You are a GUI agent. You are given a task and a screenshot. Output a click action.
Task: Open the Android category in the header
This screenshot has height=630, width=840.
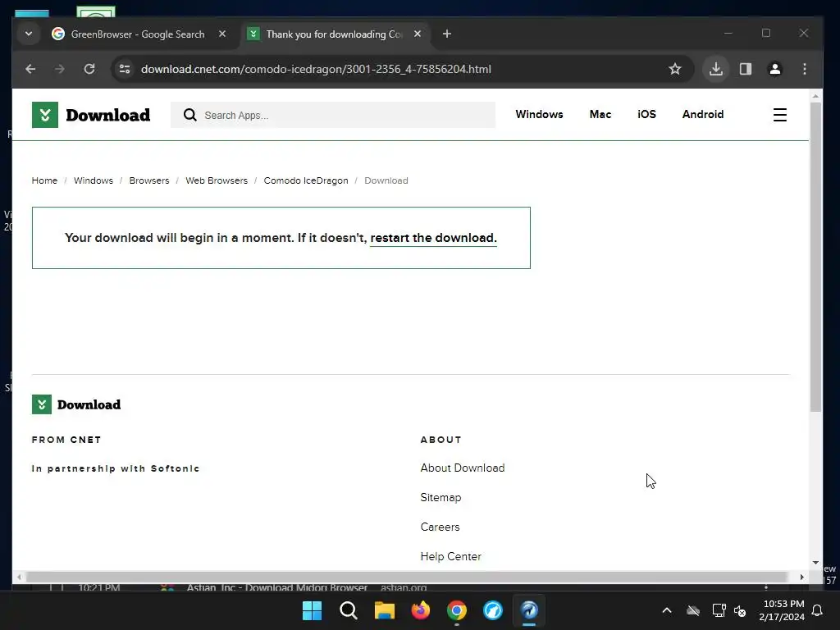click(x=703, y=114)
